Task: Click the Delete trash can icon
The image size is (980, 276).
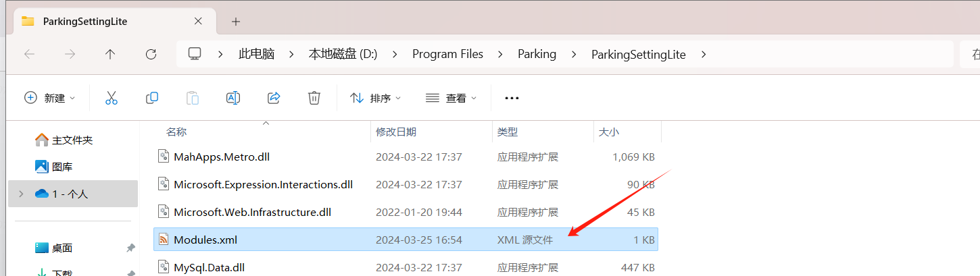Action: coord(314,98)
